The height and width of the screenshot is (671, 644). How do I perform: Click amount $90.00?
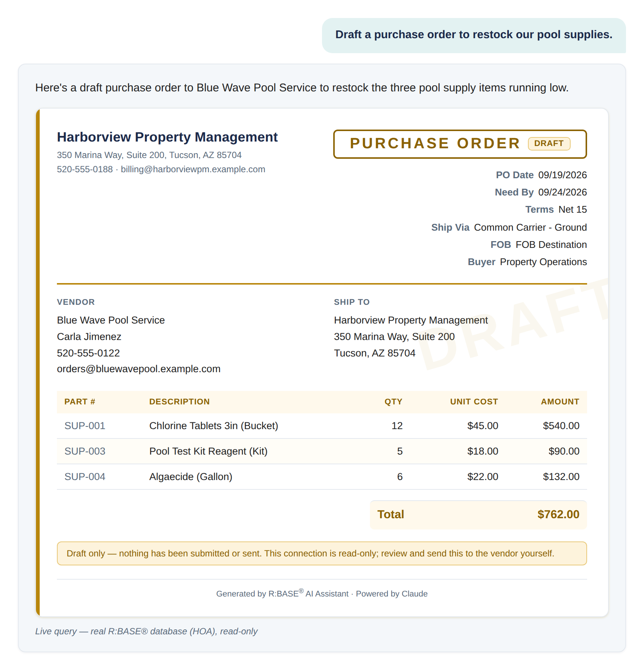pyautogui.click(x=564, y=451)
